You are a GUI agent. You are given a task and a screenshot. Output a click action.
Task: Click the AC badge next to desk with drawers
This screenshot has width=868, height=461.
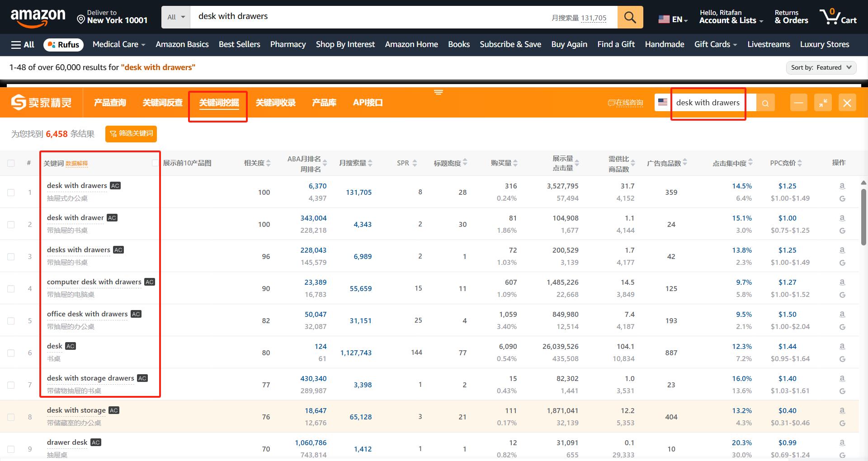[x=115, y=186]
